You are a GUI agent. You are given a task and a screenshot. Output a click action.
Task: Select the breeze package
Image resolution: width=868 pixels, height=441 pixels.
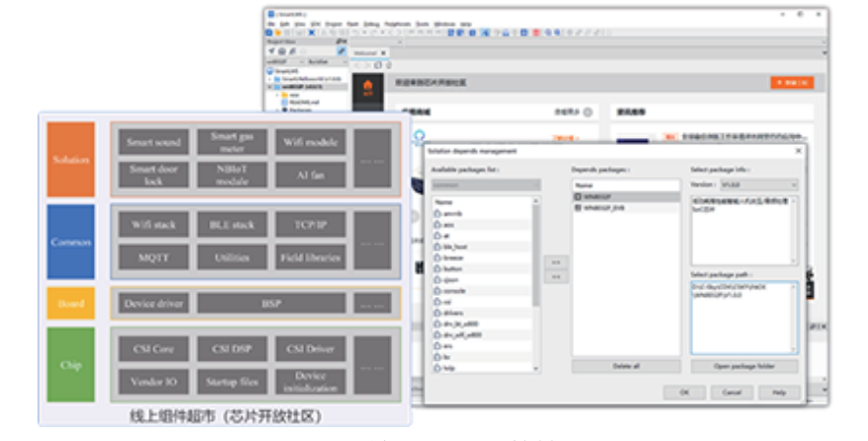click(x=481, y=257)
